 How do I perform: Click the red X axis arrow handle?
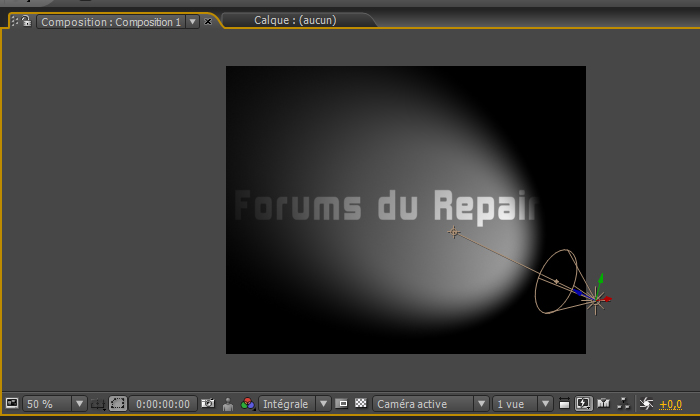(x=607, y=299)
